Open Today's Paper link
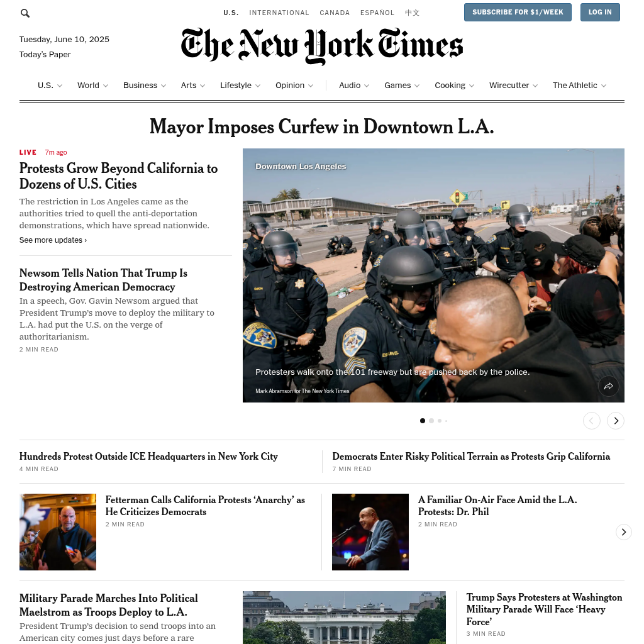This screenshot has height=644, width=644. coord(45,54)
